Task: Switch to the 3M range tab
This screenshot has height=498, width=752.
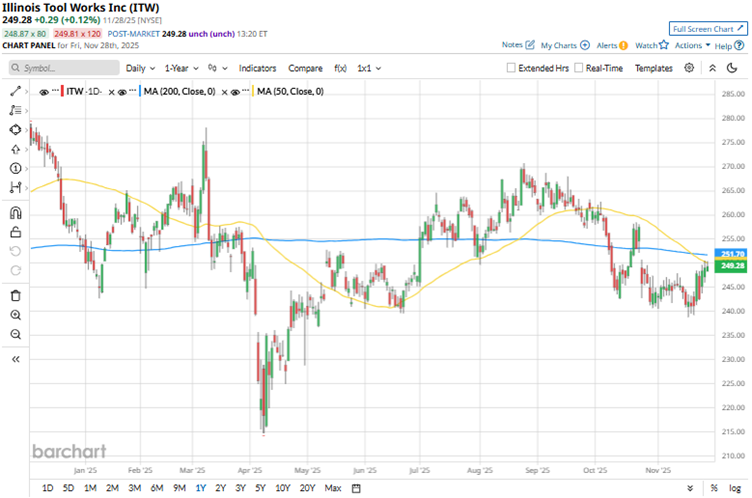Action: (x=134, y=488)
